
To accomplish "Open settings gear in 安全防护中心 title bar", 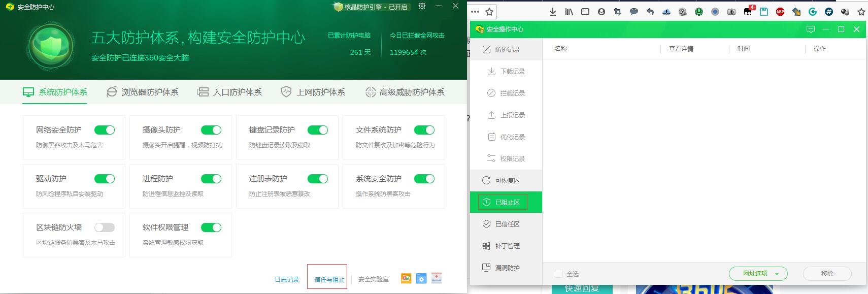I will (422, 6).
